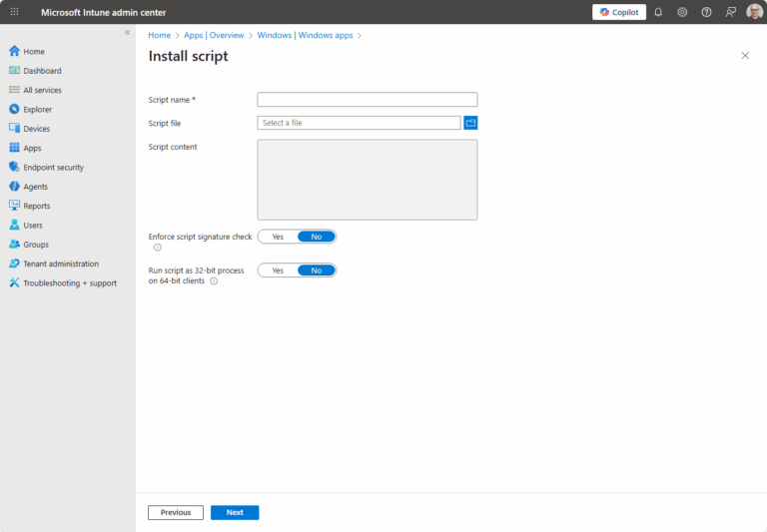Viewport: 767px width, 532px height.
Task: Set Enforce script signature check to Yes
Action: 278,237
